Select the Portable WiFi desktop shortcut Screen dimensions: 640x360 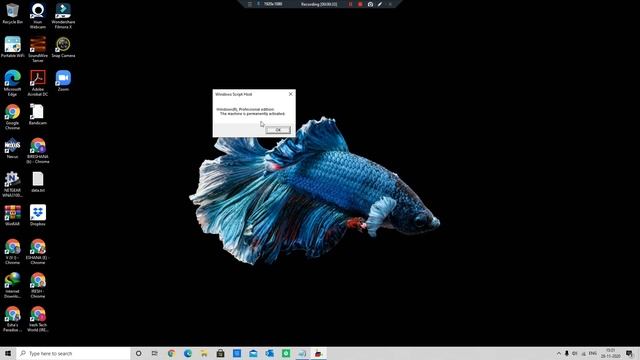[x=12, y=47]
